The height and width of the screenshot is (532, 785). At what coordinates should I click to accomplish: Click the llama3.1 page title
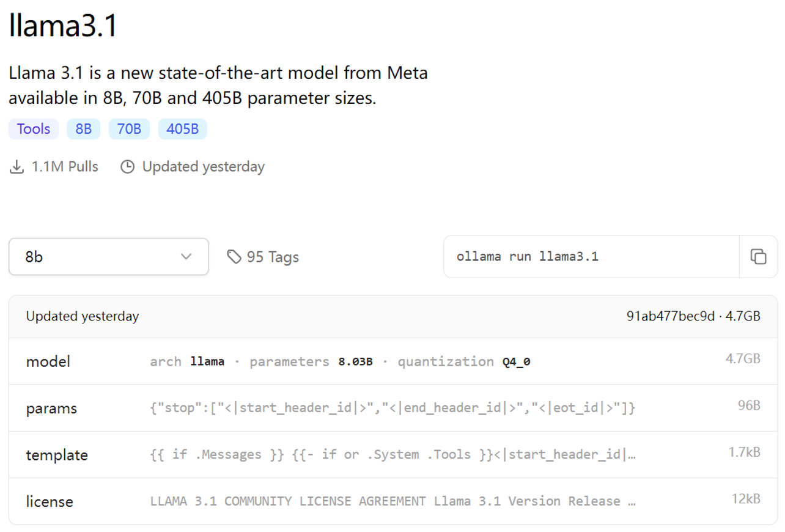tap(62, 26)
